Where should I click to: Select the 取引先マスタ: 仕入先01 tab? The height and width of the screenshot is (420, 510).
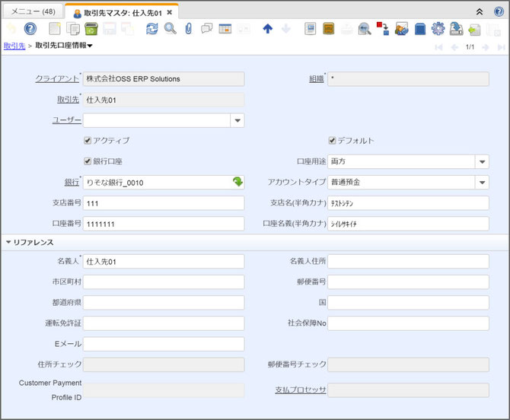123,13
